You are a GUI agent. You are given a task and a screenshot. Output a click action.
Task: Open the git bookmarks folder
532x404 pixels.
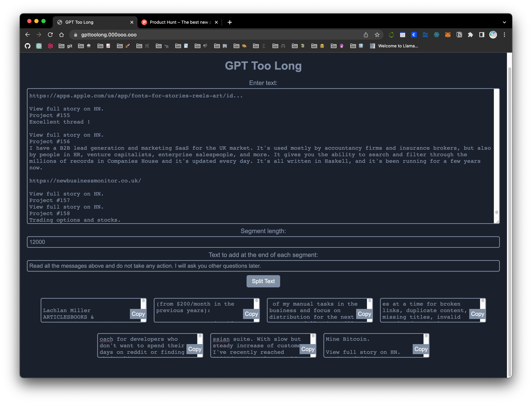coord(65,46)
